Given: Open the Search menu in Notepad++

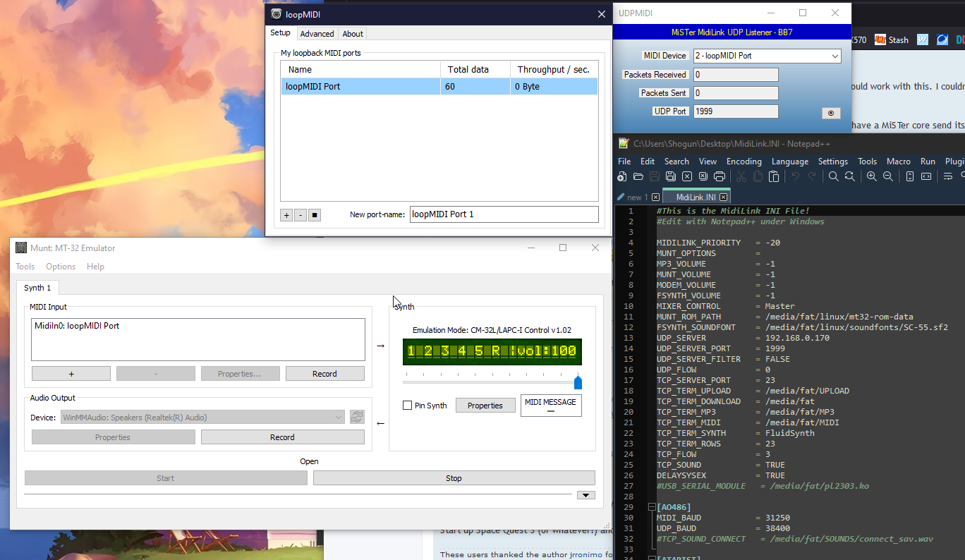Looking at the screenshot, I should click(x=676, y=162).
